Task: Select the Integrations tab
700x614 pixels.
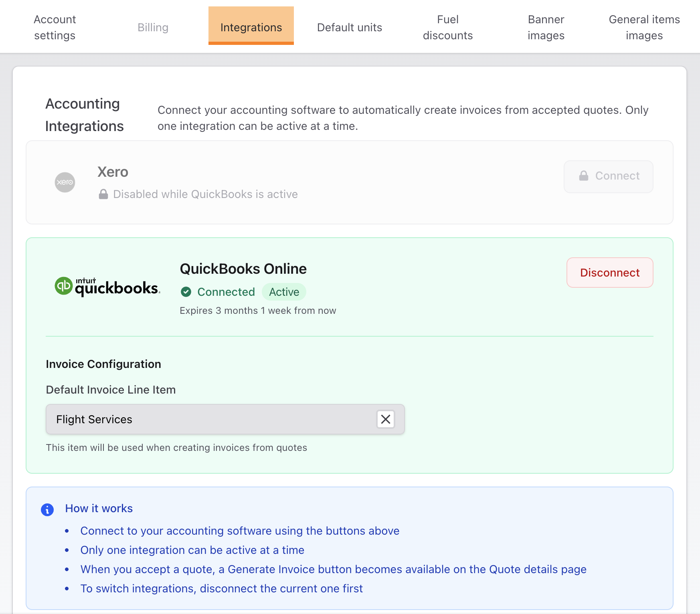Action: (251, 27)
